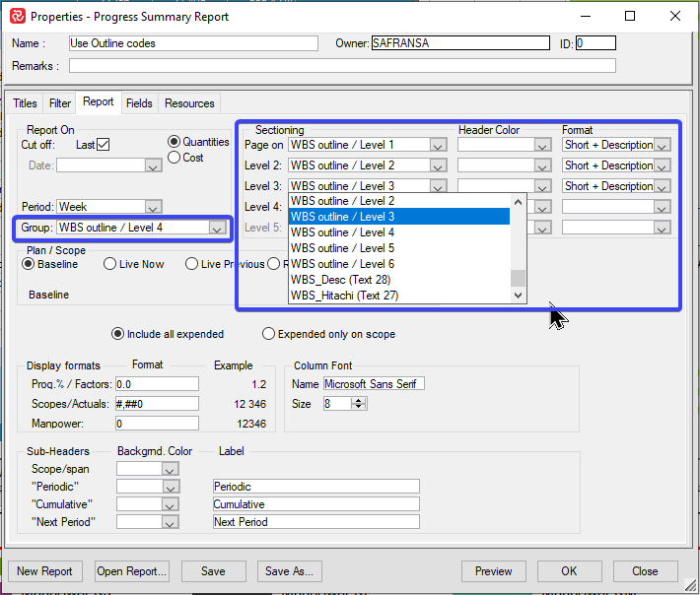Select the Cost radio button

click(175, 158)
